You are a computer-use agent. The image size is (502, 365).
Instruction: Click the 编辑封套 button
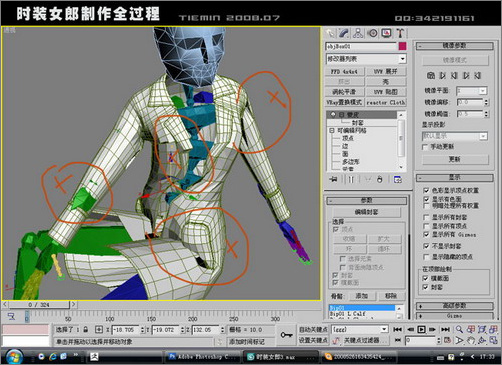coord(367,212)
